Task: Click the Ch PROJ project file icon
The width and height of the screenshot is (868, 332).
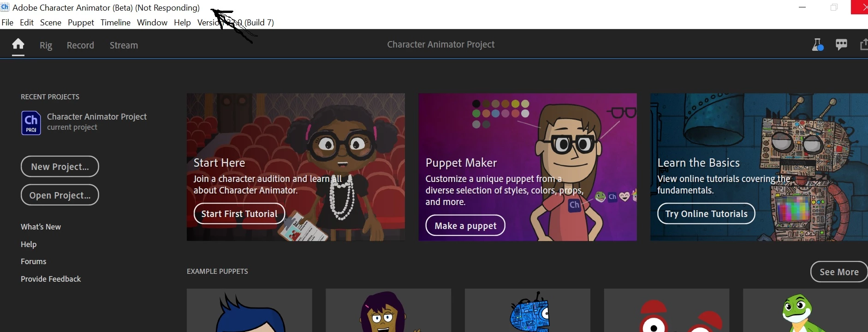Action: tap(31, 123)
